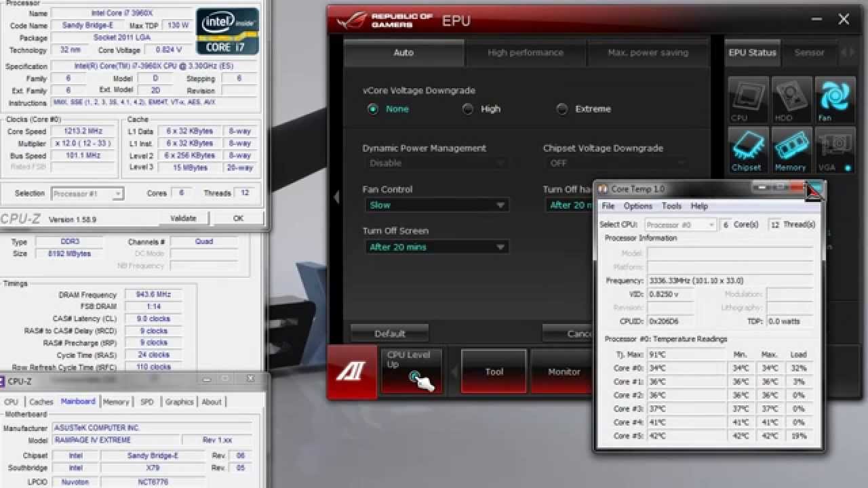Open the CPU-Z processor Selection dropdown
The height and width of the screenshot is (488, 868).
87,194
